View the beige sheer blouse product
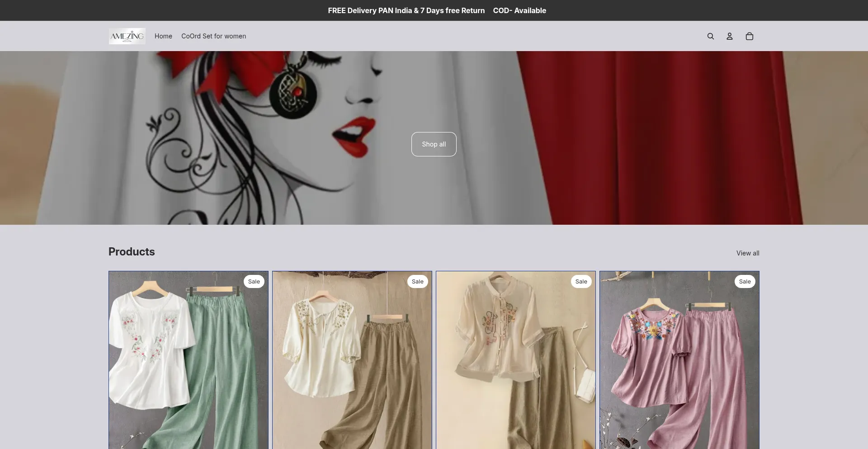Screen dimensions: 868x449 pyautogui.click(x=515, y=362)
